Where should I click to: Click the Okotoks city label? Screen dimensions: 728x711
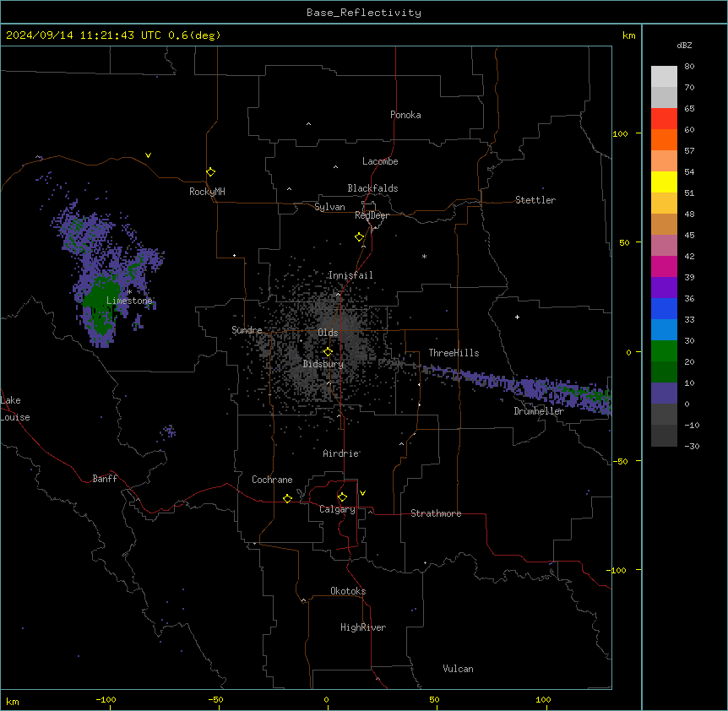[348, 591]
